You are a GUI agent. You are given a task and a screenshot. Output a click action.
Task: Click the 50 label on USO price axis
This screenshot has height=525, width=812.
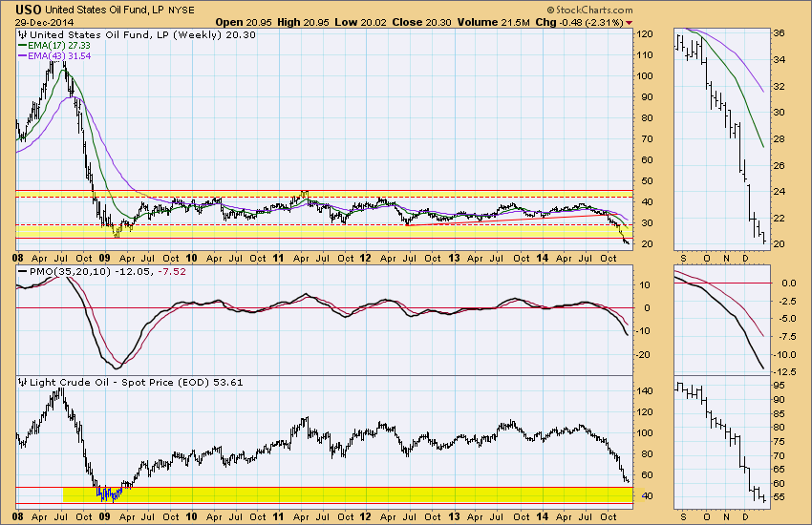[648, 181]
